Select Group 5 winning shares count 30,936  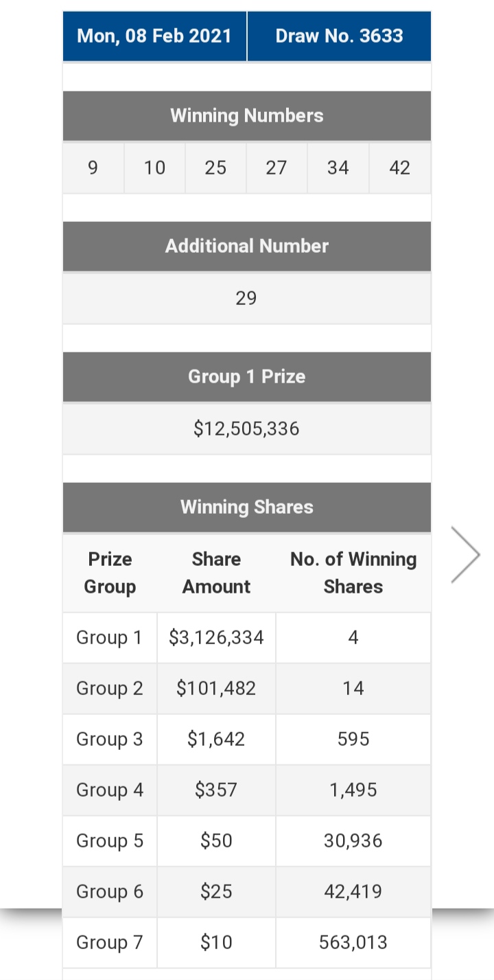[x=353, y=841]
